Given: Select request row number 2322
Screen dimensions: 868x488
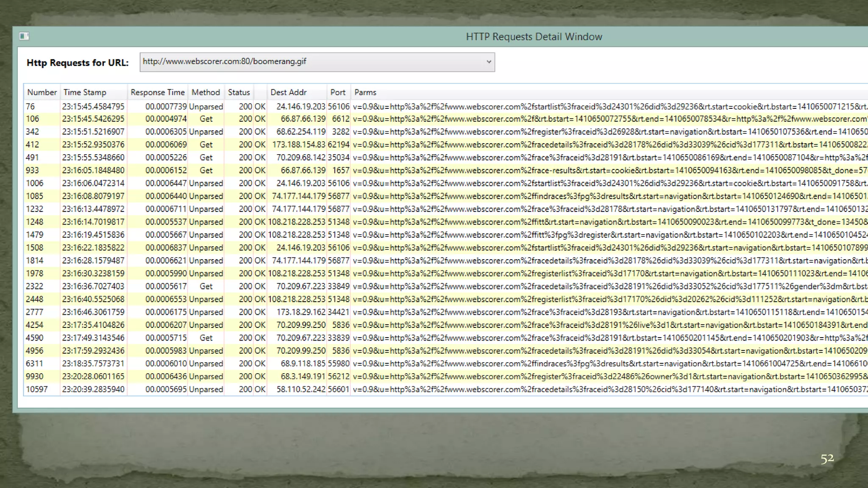Looking at the screenshot, I should point(34,286).
